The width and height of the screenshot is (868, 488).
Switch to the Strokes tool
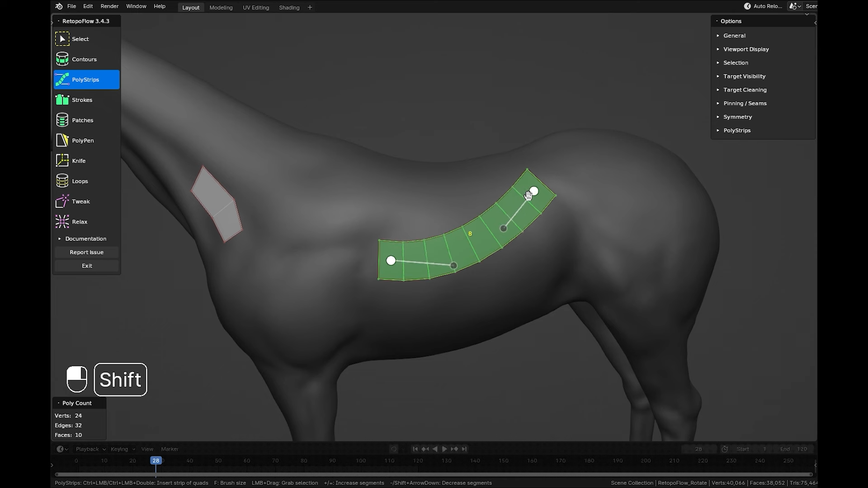(x=83, y=100)
